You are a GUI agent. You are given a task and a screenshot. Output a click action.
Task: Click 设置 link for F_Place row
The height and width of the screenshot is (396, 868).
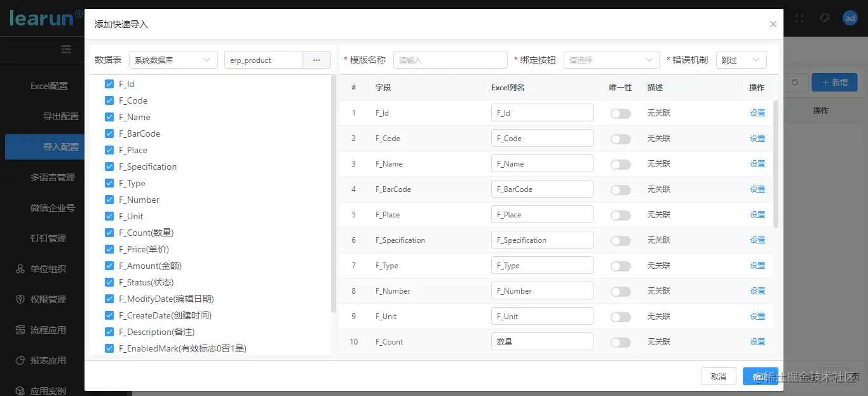tap(757, 215)
